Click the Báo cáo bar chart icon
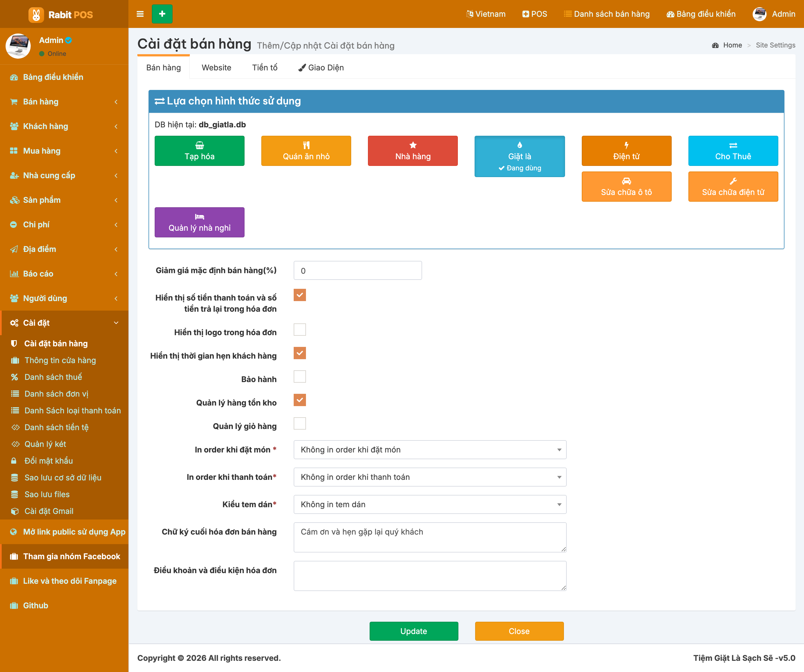804x672 pixels. tap(14, 273)
